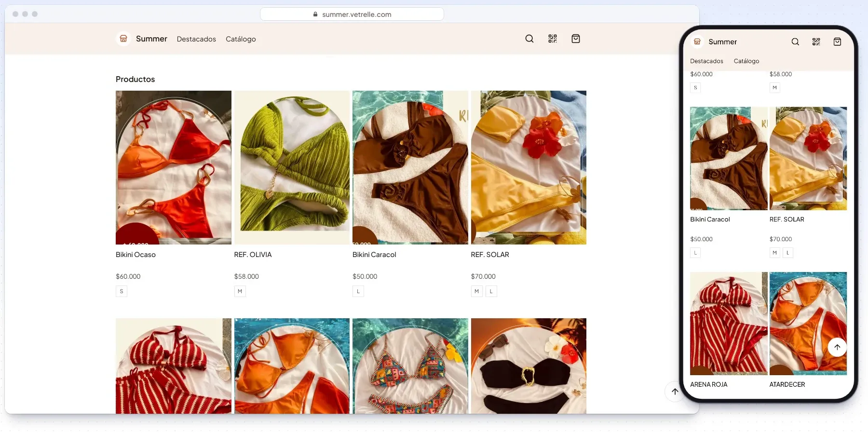Open the desktop Bikini Caracol product title
Viewport: 868px width, 434px height.
point(374,255)
